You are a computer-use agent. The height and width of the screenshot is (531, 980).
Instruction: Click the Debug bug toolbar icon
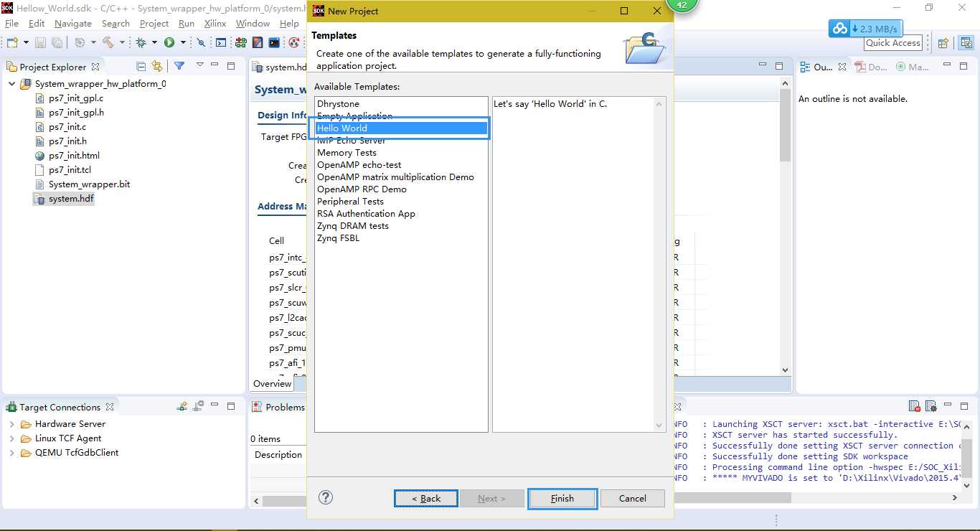click(141, 43)
